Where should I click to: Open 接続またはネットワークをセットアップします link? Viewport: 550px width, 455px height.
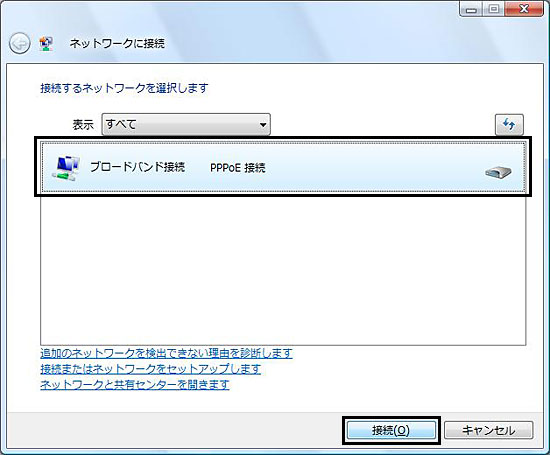pos(150,369)
